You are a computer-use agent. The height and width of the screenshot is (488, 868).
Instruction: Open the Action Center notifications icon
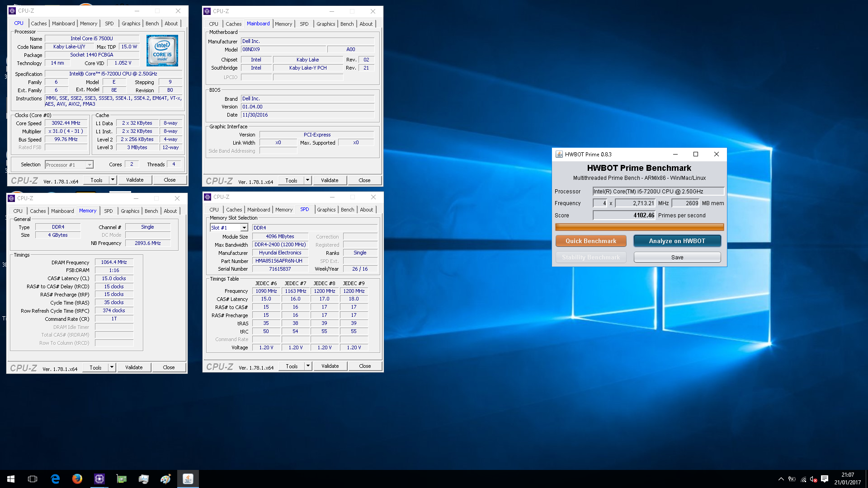click(x=825, y=479)
